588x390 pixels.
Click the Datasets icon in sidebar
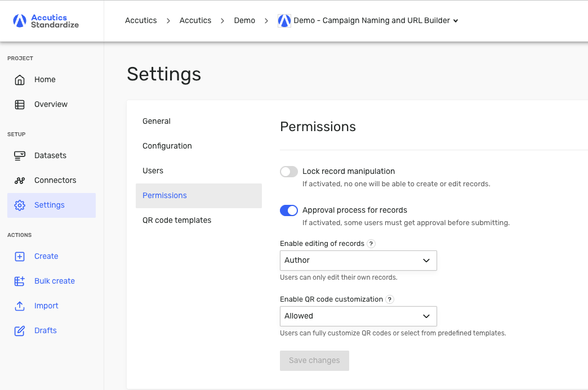[20, 156]
